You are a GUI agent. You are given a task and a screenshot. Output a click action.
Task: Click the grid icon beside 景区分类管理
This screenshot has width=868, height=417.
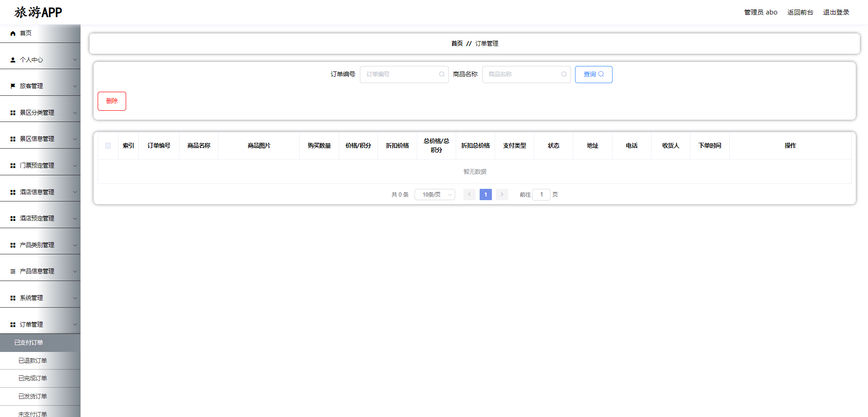tap(12, 112)
